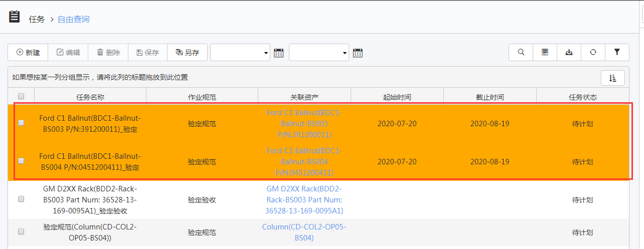Expand the second dropdown between the calendar icons
The width and height of the screenshot is (644, 249).
tap(318, 53)
